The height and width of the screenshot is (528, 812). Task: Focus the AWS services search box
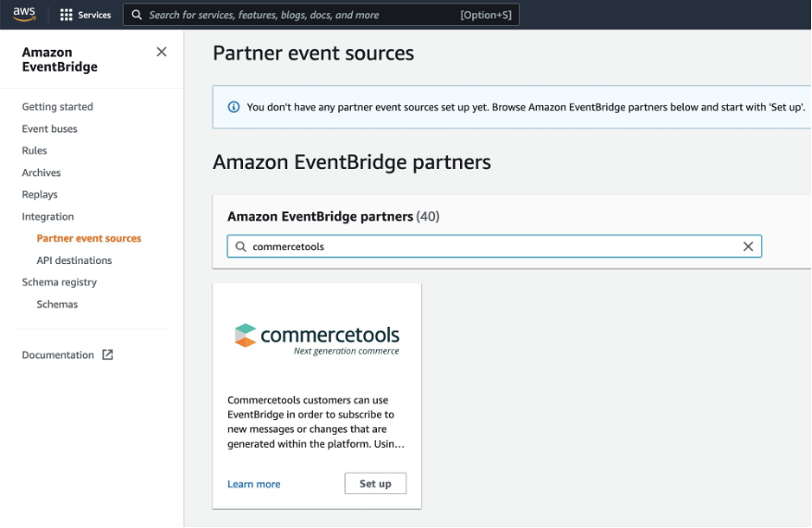click(296, 15)
